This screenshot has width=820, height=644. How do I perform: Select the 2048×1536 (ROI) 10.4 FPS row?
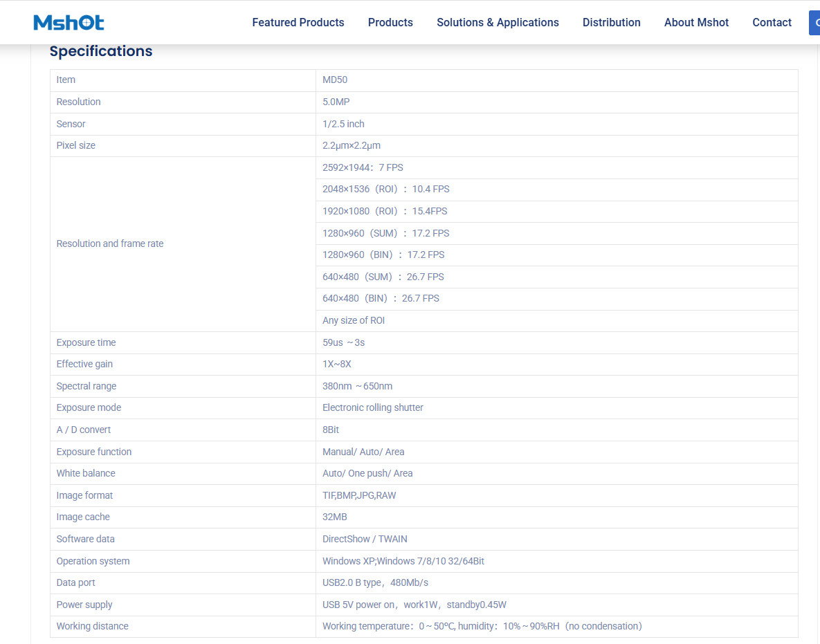(x=557, y=190)
